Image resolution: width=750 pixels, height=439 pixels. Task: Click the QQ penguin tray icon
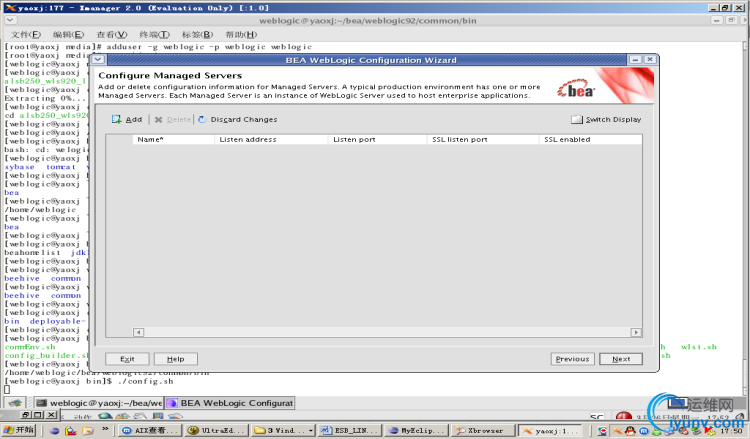(630, 431)
